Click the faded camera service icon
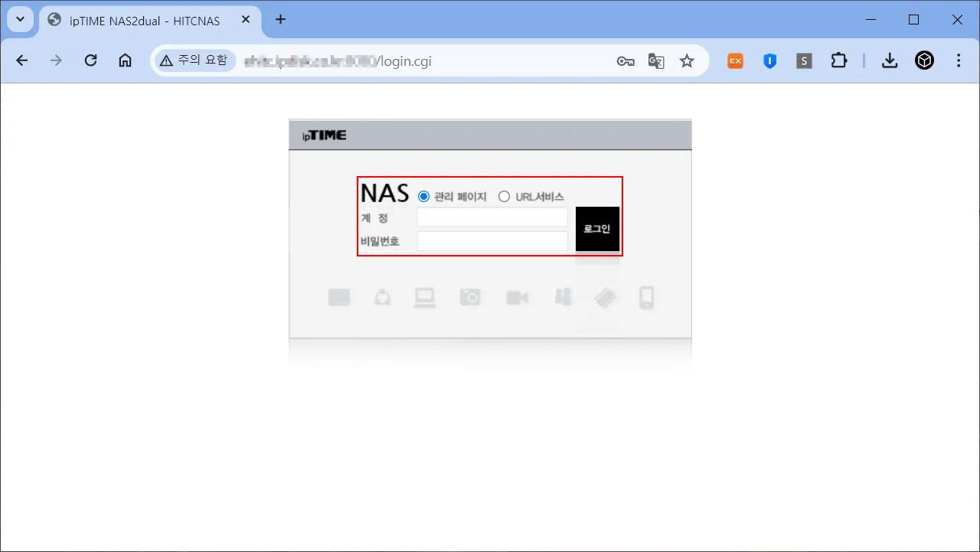980x552 pixels. point(470,298)
